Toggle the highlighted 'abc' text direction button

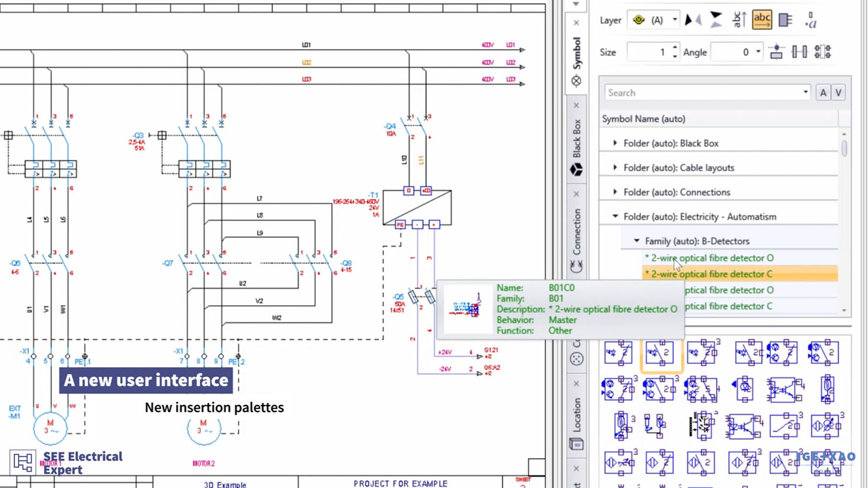pos(762,20)
